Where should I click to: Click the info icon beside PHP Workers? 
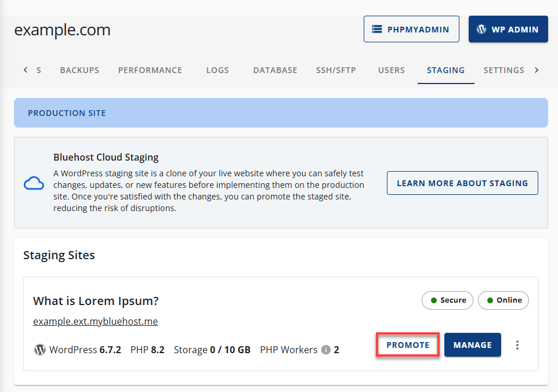coord(326,350)
